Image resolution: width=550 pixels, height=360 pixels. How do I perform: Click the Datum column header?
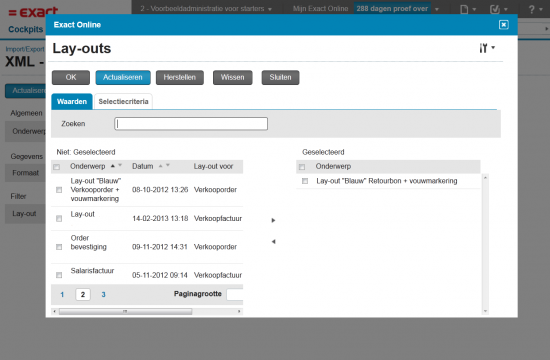pos(142,166)
